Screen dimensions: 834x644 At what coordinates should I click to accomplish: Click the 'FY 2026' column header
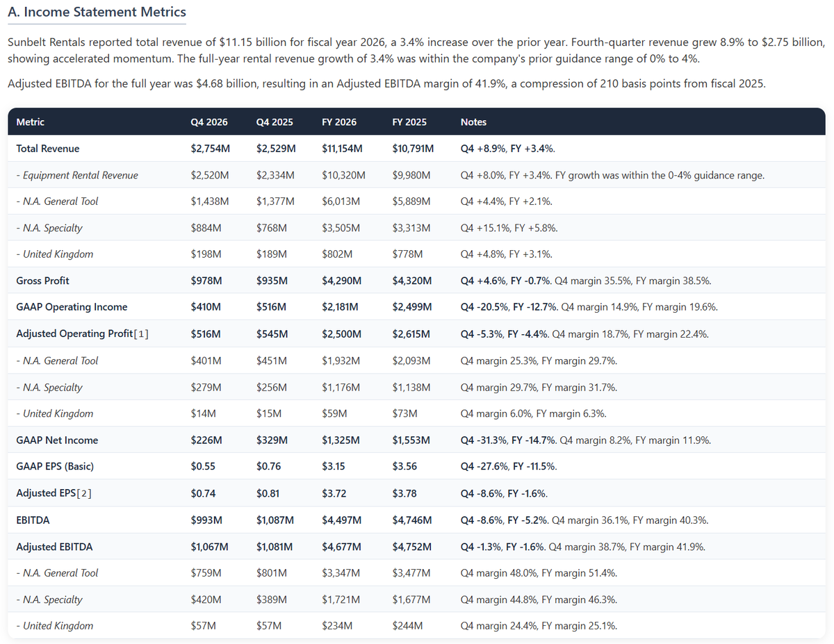[x=339, y=122]
